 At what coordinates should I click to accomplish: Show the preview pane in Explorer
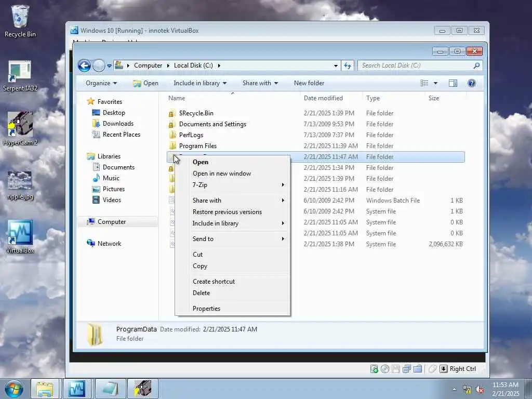453,83
